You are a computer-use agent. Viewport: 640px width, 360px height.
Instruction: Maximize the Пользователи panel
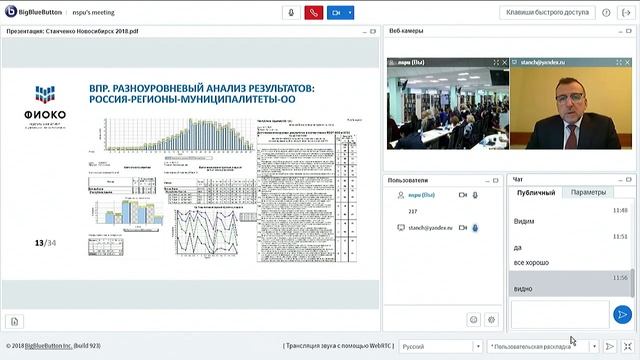coord(496,180)
